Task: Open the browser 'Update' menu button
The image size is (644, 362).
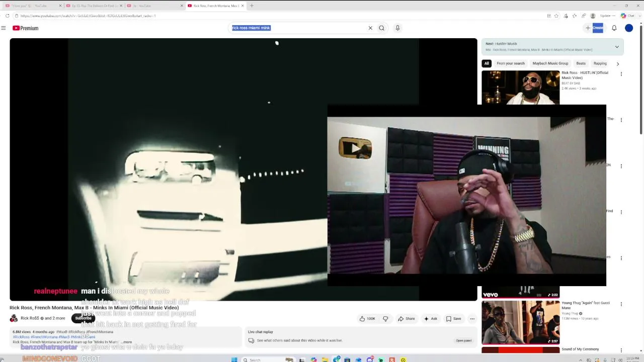Action: [x=607, y=16]
